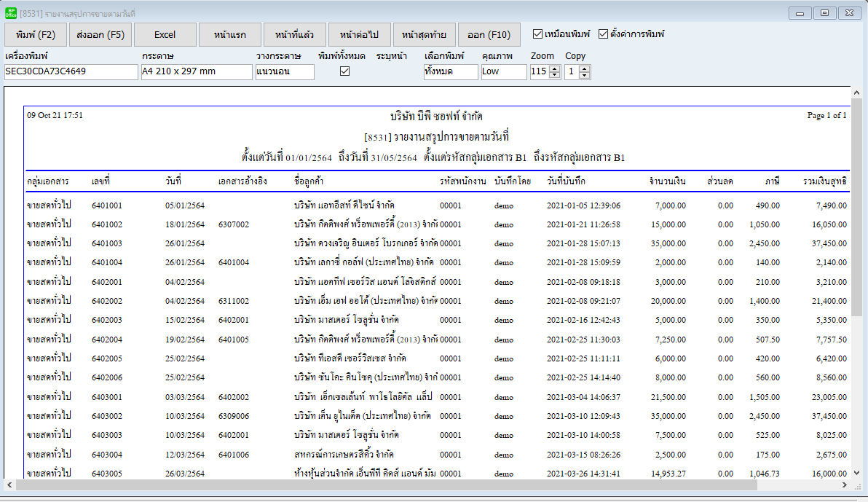Click the กลุ่มเอกสาร column header
868x502 pixels.
[47, 181]
